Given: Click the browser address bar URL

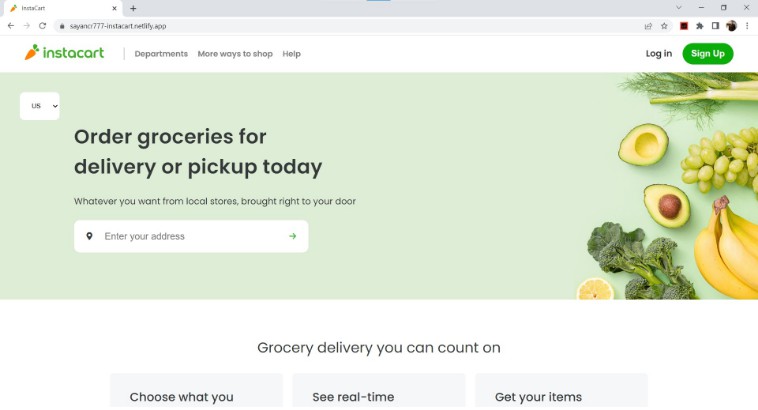Looking at the screenshot, I should pyautogui.click(x=118, y=25).
